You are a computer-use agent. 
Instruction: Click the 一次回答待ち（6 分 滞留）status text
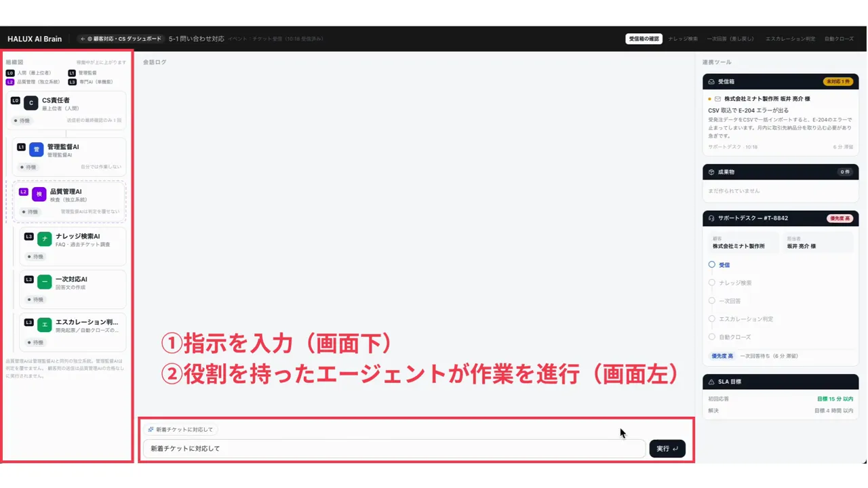[x=769, y=356]
